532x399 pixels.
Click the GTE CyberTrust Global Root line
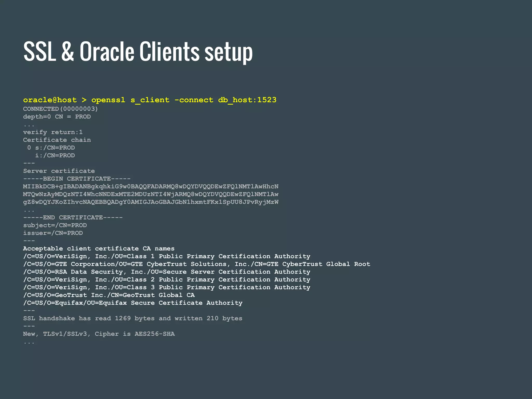click(197, 264)
